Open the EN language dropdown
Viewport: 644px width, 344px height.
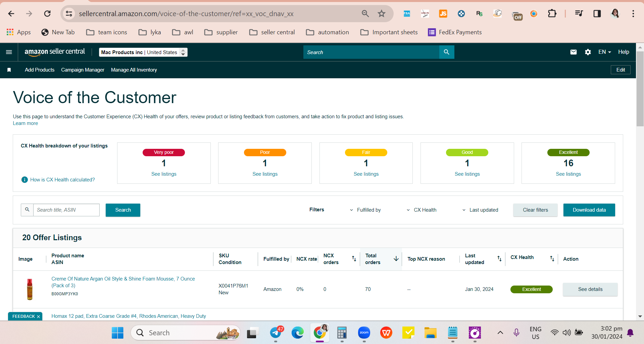605,52
